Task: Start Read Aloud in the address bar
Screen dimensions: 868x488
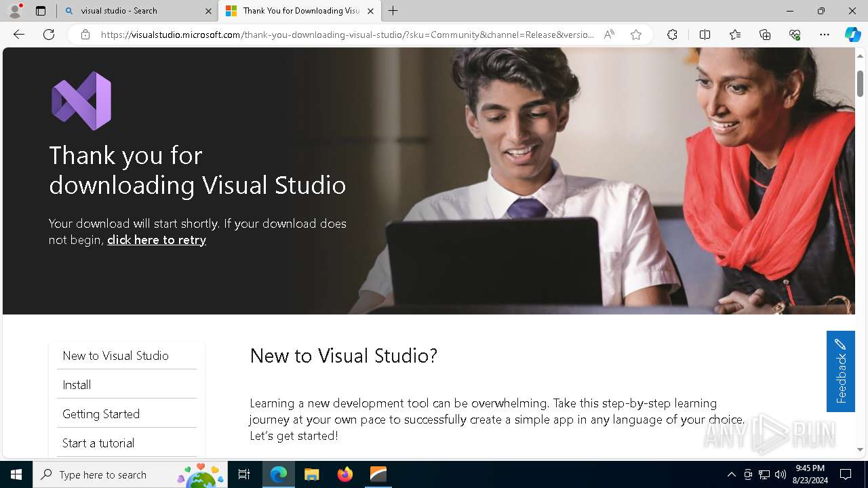Action: tap(609, 35)
